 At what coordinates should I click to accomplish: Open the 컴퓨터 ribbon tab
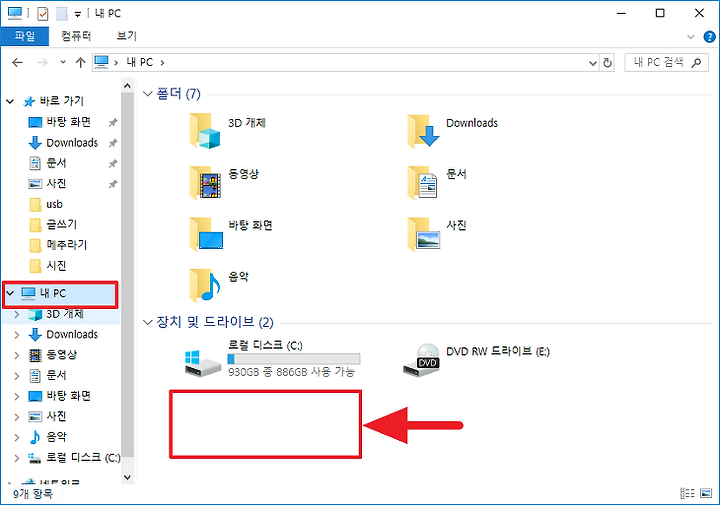tap(76, 36)
